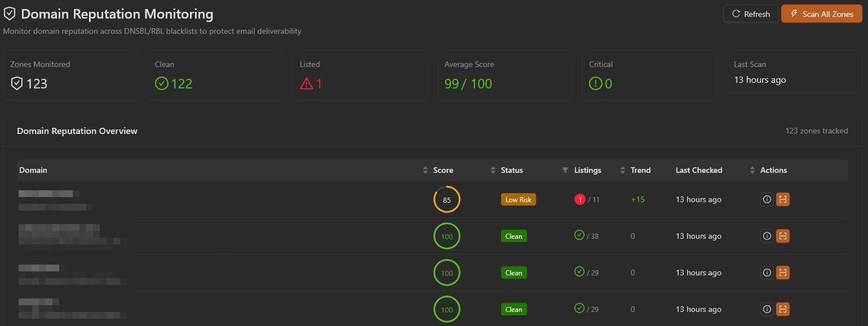
Task: Click '13 hours ago' in the Low Risk row
Action: (698, 199)
